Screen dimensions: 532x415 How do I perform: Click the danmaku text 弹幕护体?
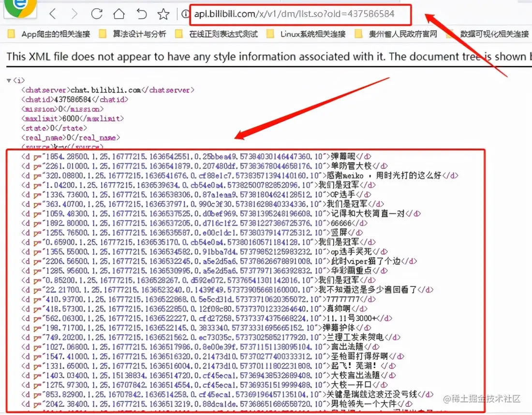(x=338, y=327)
